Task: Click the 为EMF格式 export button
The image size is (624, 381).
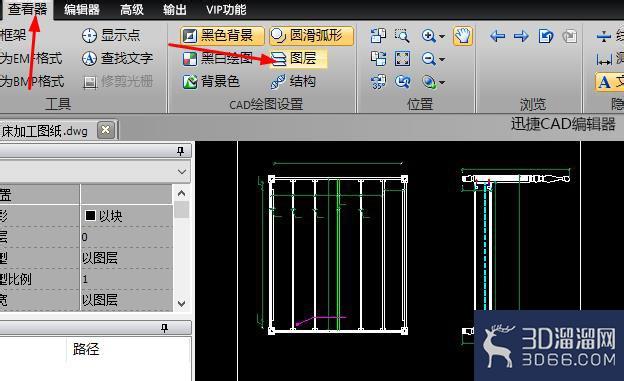Action: tap(31, 59)
